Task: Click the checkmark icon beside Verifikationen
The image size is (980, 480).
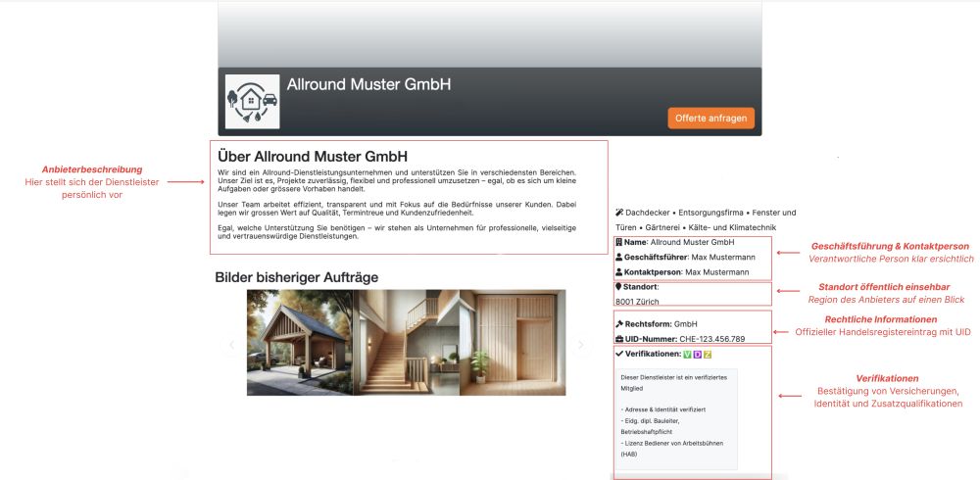Action: coord(619,353)
